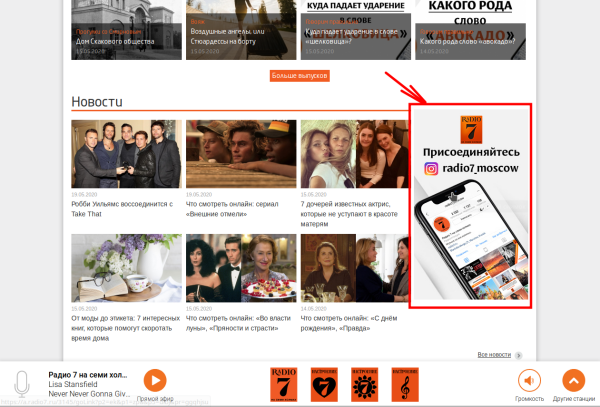Open headline 7 дочерей известных актрис
The height and width of the screenshot is (407, 600).
(349, 214)
